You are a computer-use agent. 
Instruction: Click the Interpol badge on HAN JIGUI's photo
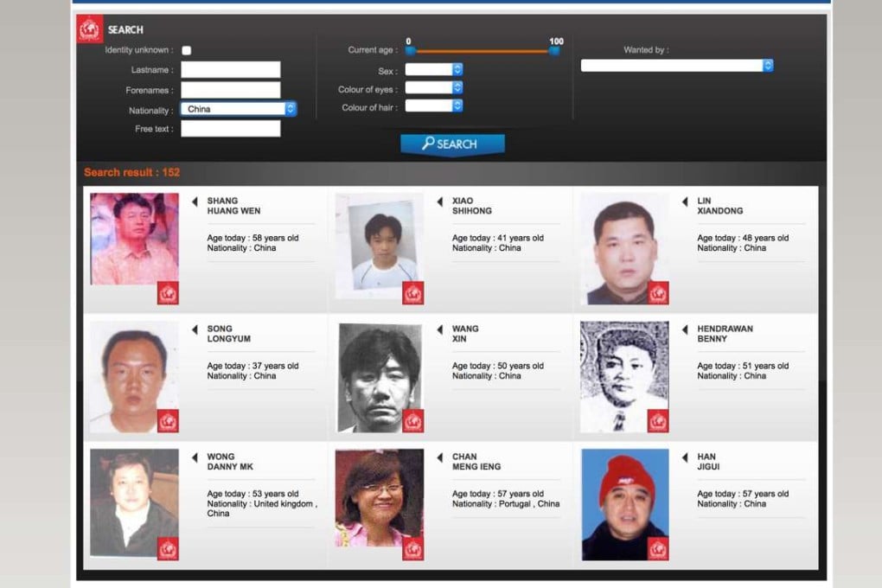[659, 546]
